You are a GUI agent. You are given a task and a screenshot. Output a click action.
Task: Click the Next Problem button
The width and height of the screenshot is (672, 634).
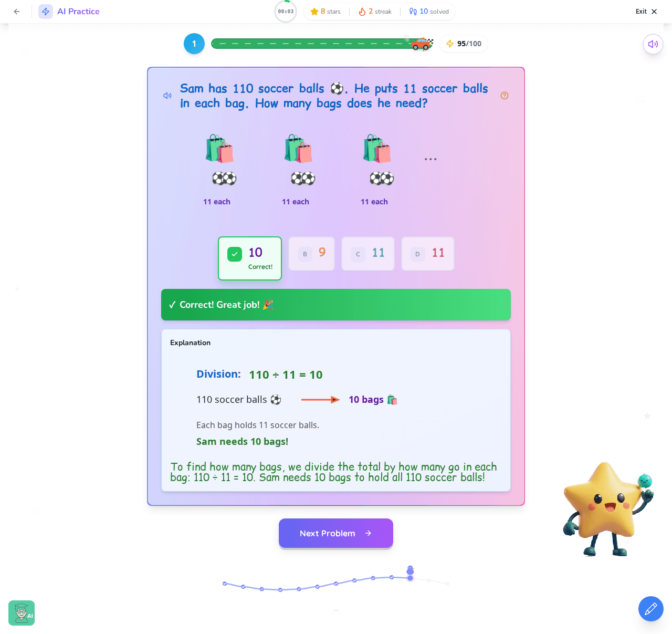pos(336,533)
